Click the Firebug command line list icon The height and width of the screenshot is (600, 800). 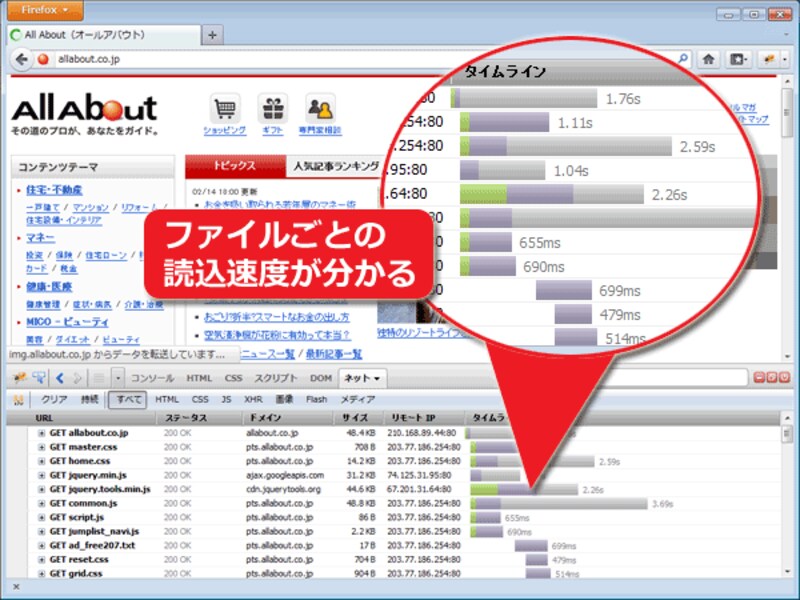click(99, 378)
